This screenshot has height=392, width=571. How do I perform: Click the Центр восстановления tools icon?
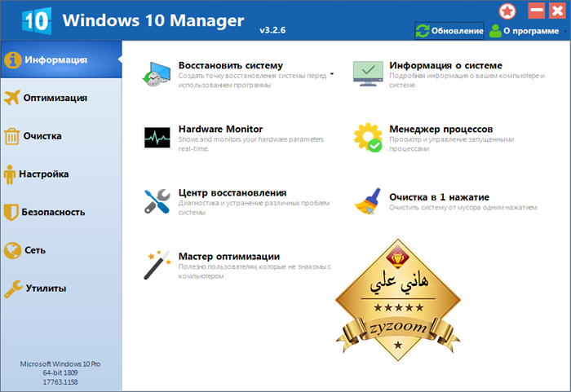pyautogui.click(x=157, y=201)
